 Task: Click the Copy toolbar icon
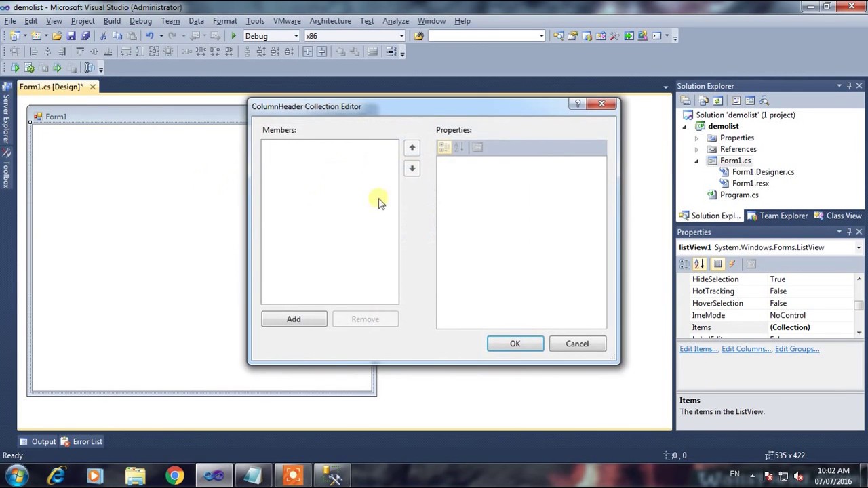point(117,36)
